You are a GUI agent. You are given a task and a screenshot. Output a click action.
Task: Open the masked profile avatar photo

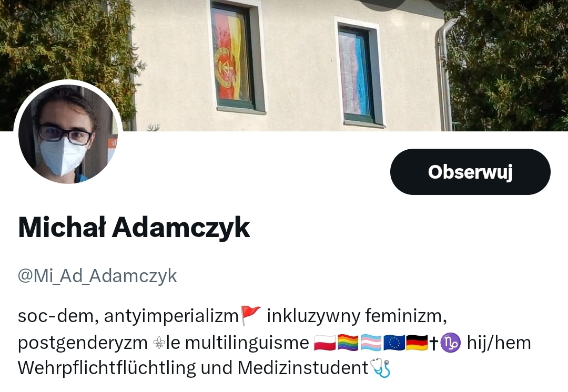pyautogui.click(x=68, y=134)
